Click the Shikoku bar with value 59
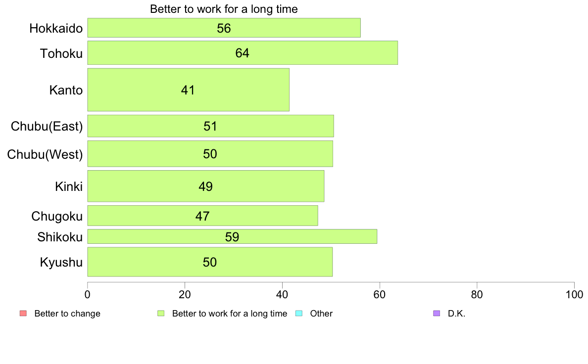 232,236
